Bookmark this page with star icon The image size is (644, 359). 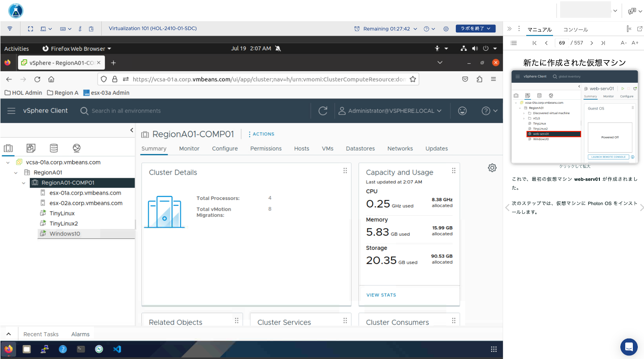[x=413, y=79]
